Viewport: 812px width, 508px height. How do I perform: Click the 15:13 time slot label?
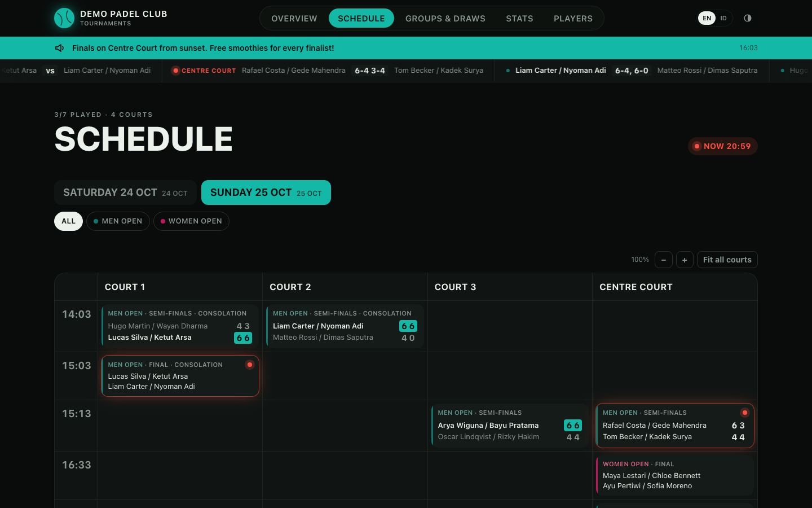(77, 414)
